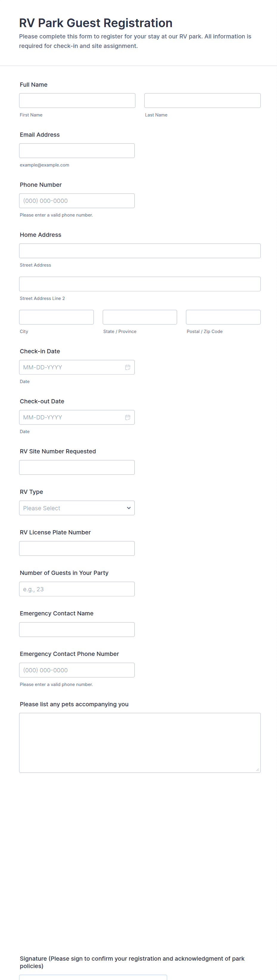
Task: Open the Check-in Date calendar icon
Action: click(128, 367)
